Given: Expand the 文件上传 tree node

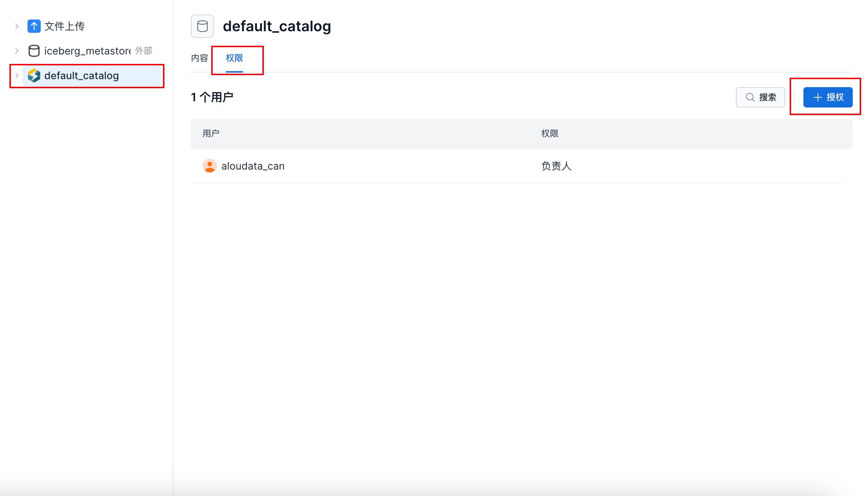Looking at the screenshot, I should pyautogui.click(x=17, y=26).
